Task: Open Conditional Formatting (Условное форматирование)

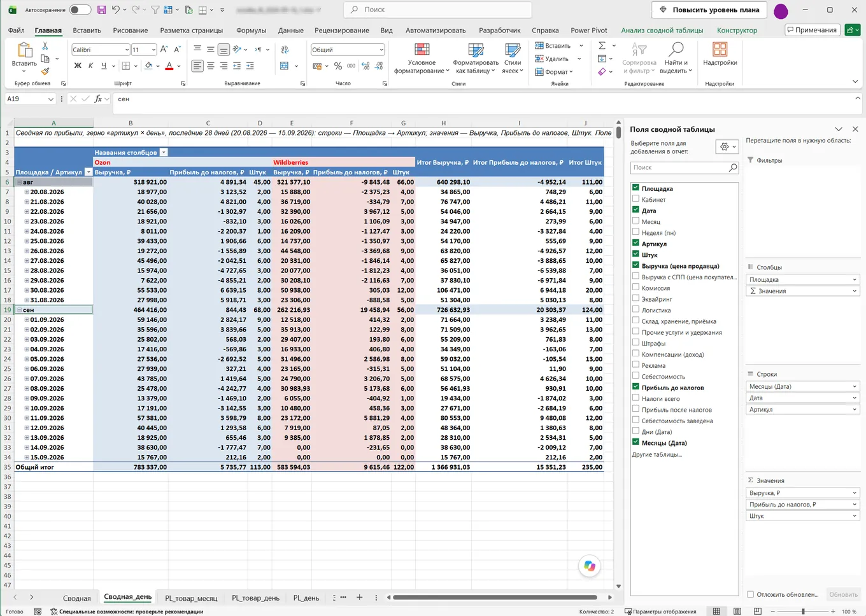Action: (x=422, y=59)
